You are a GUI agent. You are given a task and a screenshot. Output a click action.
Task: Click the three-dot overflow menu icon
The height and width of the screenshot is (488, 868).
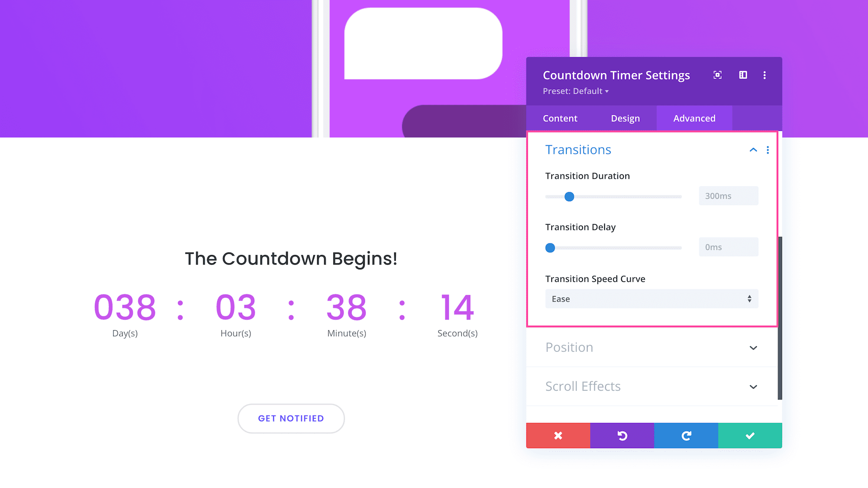(x=765, y=75)
